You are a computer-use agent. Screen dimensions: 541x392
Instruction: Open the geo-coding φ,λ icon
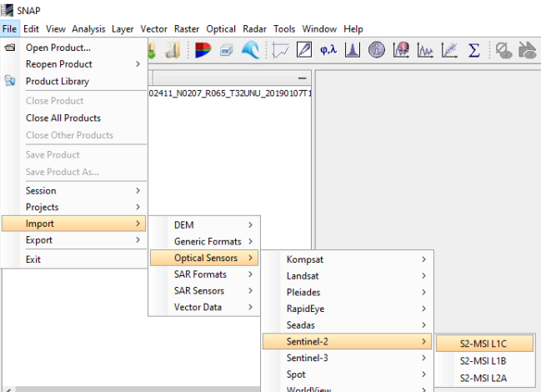click(x=328, y=50)
